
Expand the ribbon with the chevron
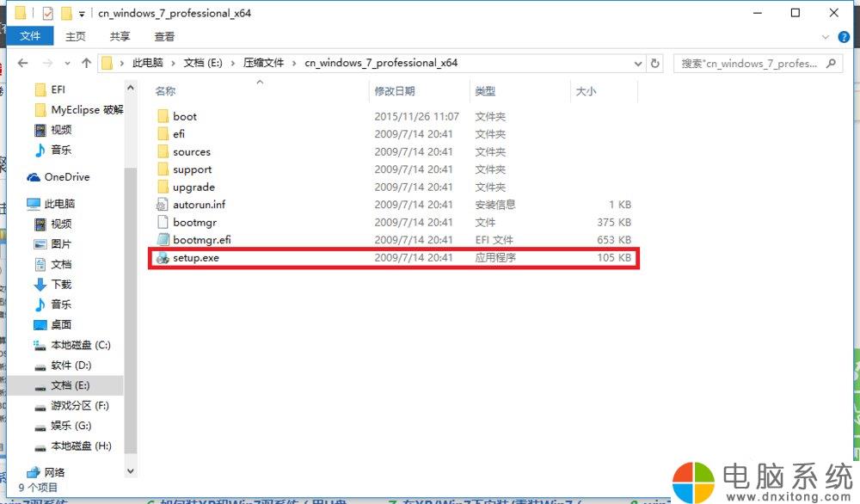pyautogui.click(x=826, y=37)
